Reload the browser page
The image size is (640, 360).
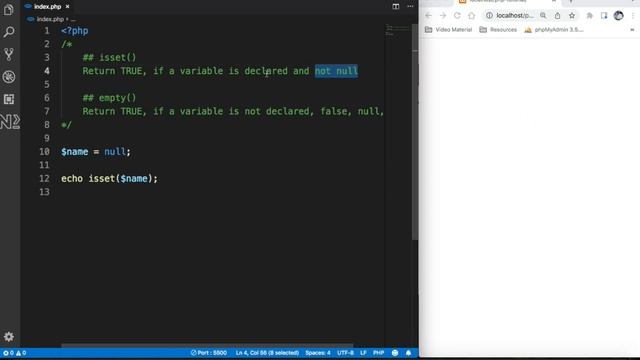pos(457,16)
